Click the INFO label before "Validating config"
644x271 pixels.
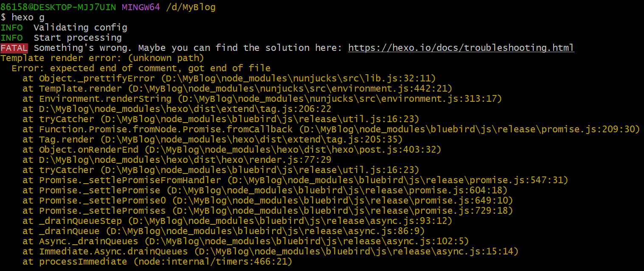tap(11, 28)
